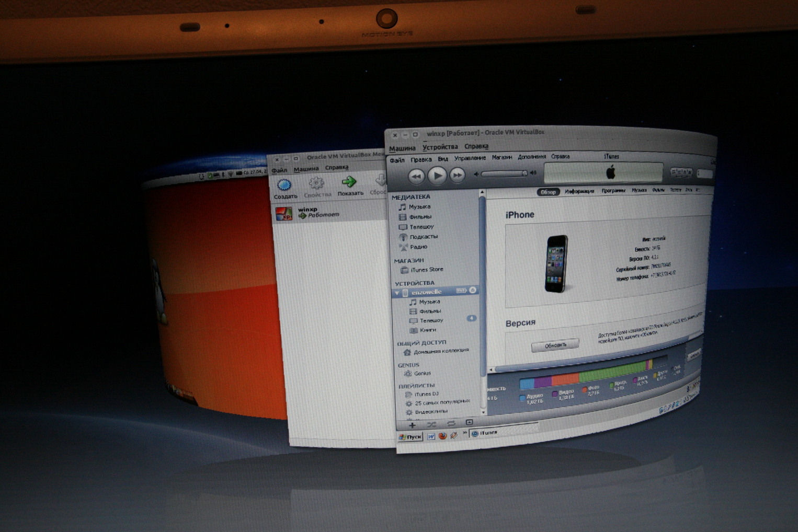The image size is (798, 532).
Task: Open the iTunes Магазин menu
Action: coord(502,157)
